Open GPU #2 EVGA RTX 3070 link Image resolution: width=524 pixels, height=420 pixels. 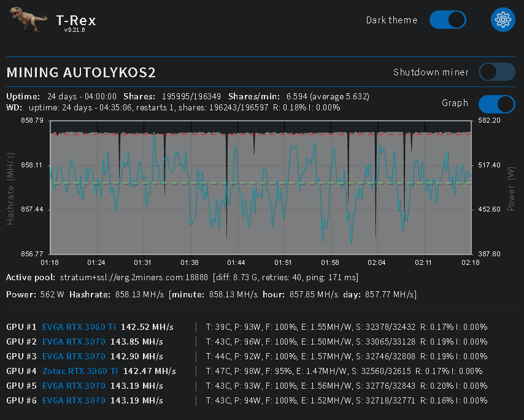click(74, 342)
